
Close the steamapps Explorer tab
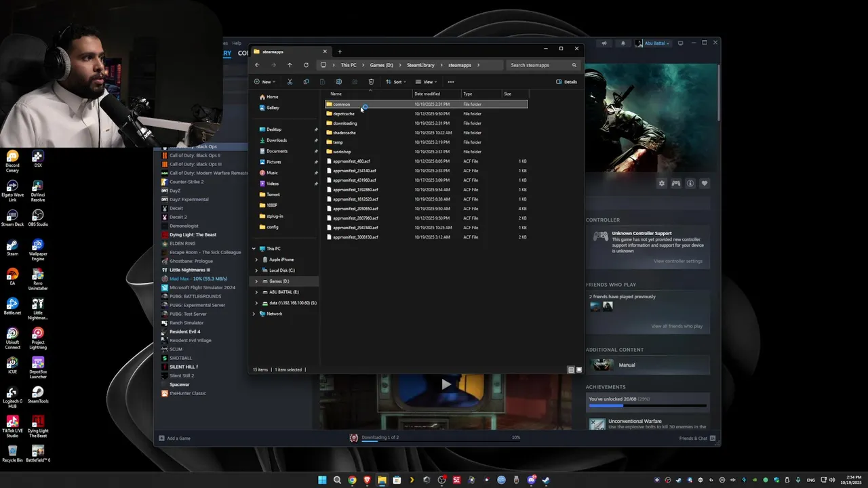pyautogui.click(x=324, y=52)
